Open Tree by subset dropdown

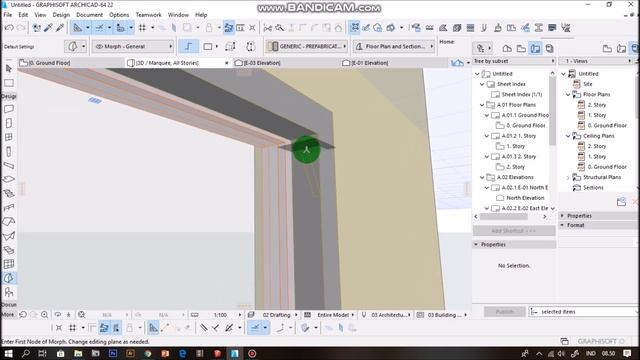pyautogui.click(x=514, y=61)
